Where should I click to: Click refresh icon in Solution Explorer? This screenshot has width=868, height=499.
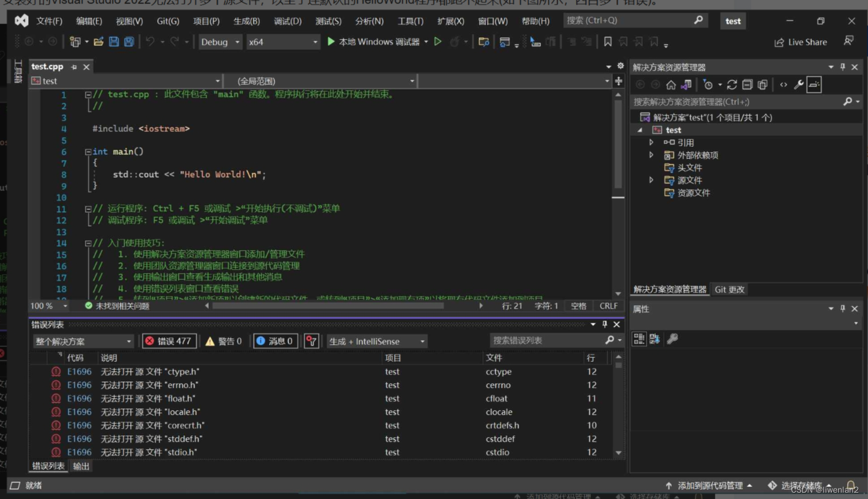[x=732, y=85]
